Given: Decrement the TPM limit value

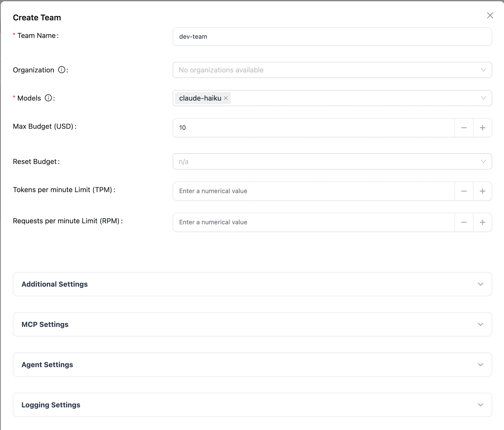Looking at the screenshot, I should [464, 191].
